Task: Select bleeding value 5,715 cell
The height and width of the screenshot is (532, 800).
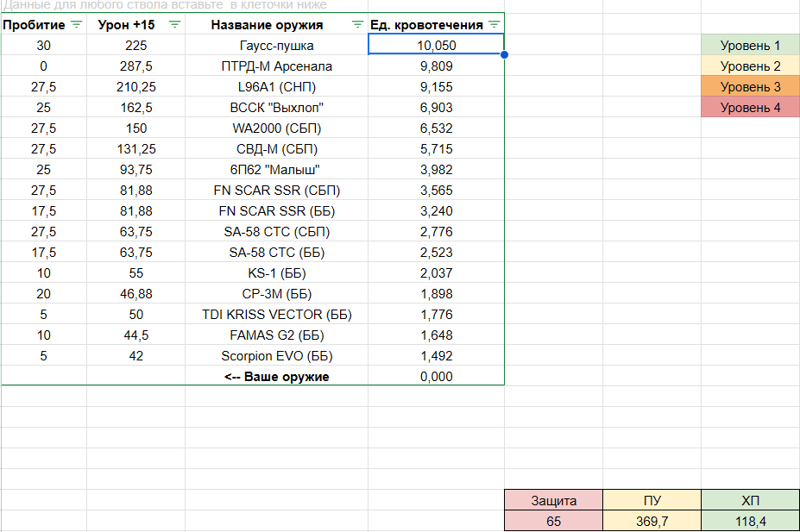Action: (436, 149)
